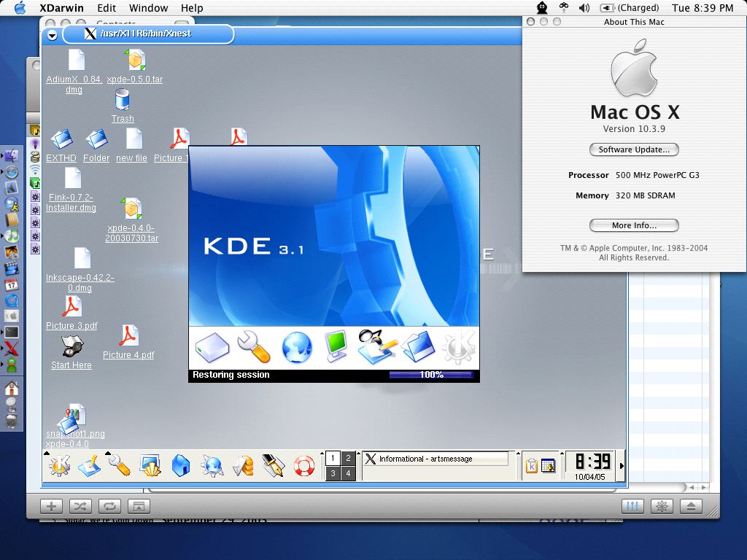The width and height of the screenshot is (747, 560).
Task: Click the X11 icon in Mac dock
Action: point(12,349)
